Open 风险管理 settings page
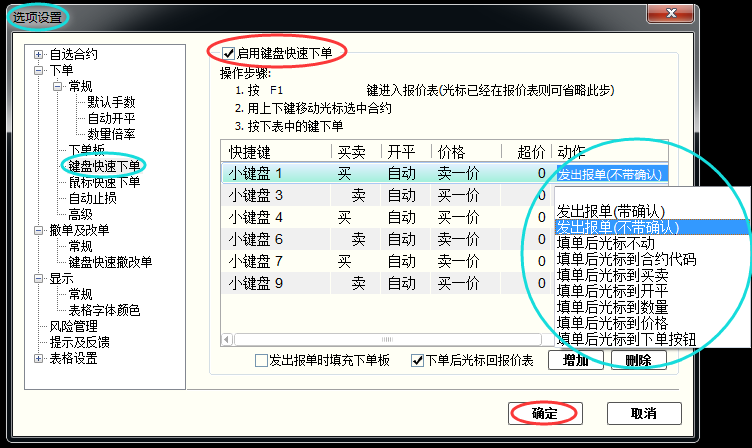The image size is (752, 448). [73, 326]
